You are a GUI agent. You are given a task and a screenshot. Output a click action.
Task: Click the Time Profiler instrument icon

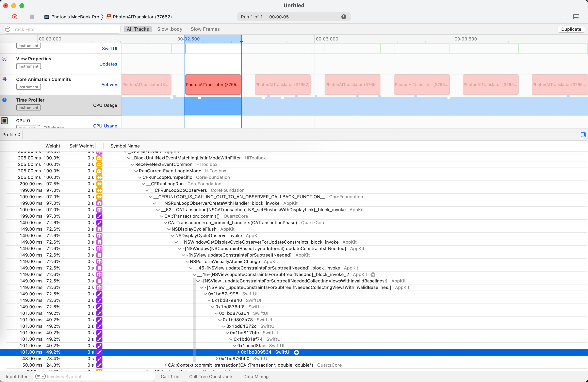tap(5, 100)
